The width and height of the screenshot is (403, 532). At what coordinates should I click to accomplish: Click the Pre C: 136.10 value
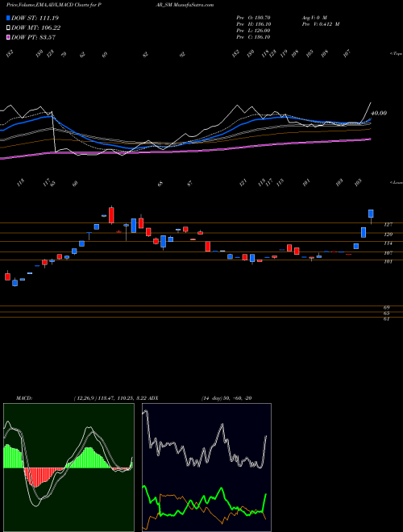point(253,37)
